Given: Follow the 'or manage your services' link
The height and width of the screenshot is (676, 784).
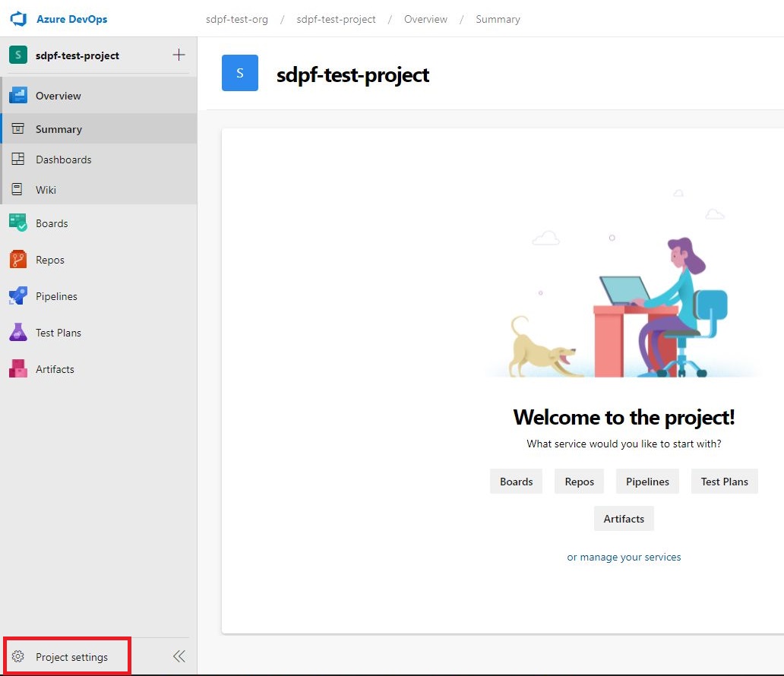Looking at the screenshot, I should coord(624,557).
